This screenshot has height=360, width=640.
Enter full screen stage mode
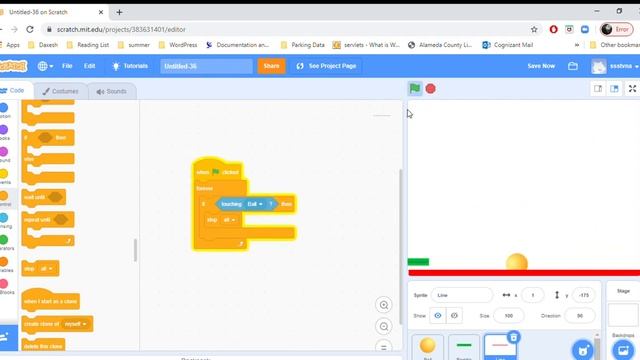point(632,89)
